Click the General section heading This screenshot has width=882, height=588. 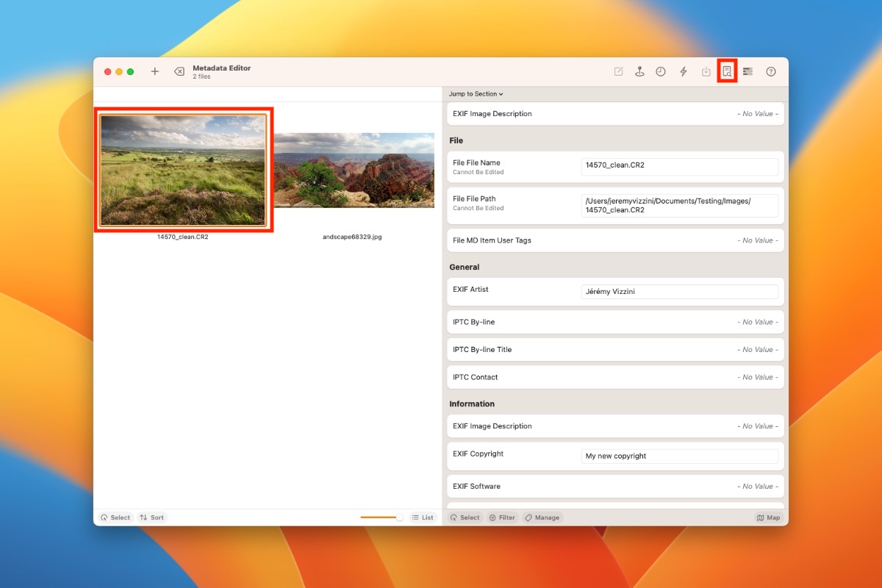[x=465, y=267]
